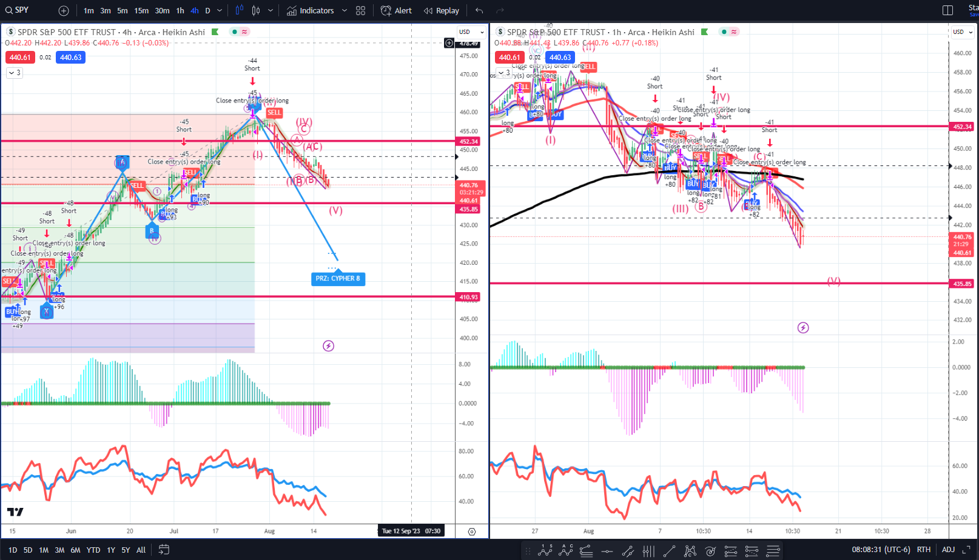Viewport: 979px width, 560px height.
Task: Open the layout grid selector
Action: click(x=361, y=10)
